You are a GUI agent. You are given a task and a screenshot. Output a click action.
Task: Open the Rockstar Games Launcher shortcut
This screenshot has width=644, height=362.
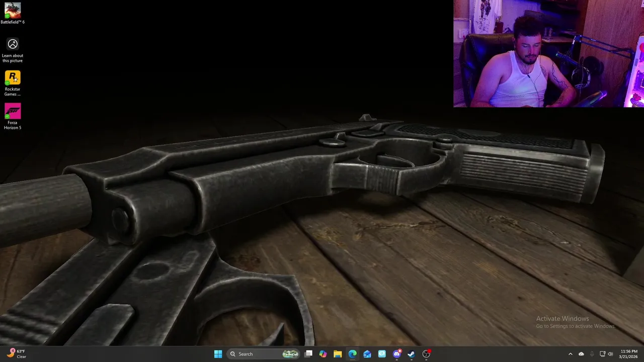(13, 83)
